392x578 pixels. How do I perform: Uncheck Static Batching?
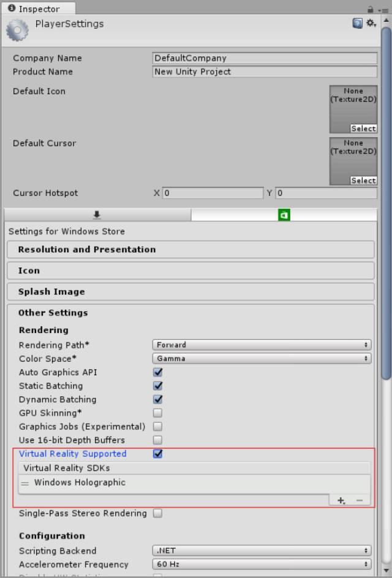pyautogui.click(x=158, y=386)
